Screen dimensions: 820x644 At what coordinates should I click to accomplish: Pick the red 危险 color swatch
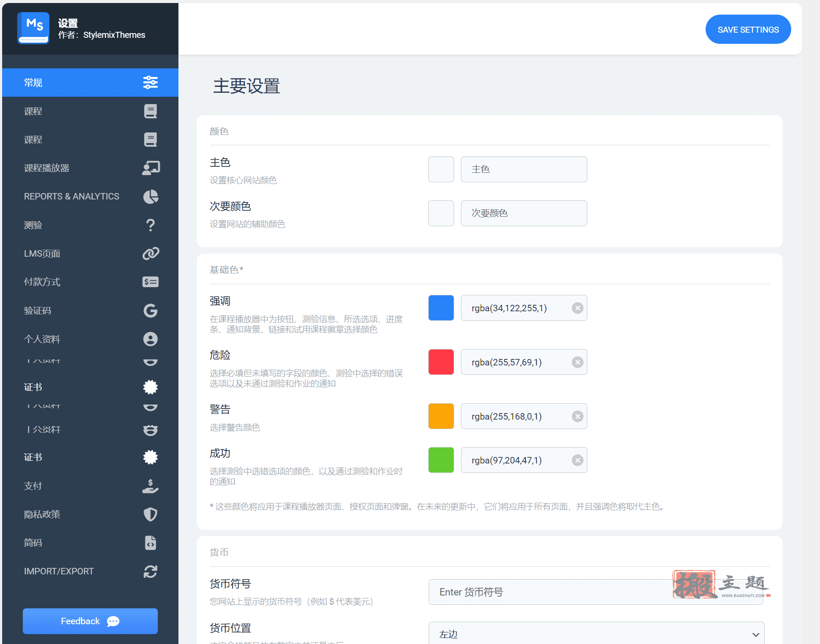(441, 362)
